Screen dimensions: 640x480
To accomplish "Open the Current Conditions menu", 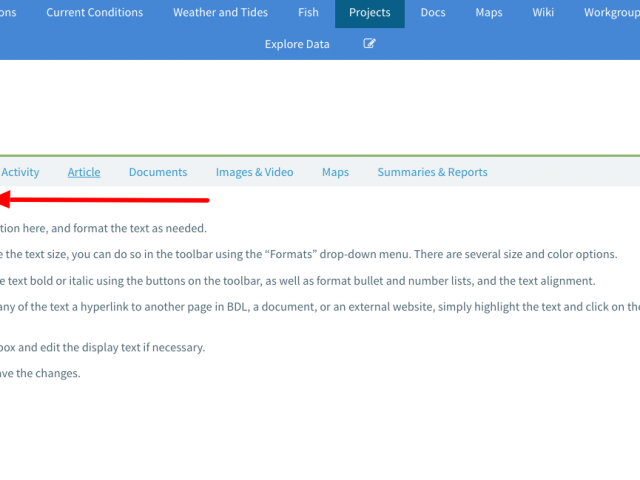I will pyautogui.click(x=94, y=13).
